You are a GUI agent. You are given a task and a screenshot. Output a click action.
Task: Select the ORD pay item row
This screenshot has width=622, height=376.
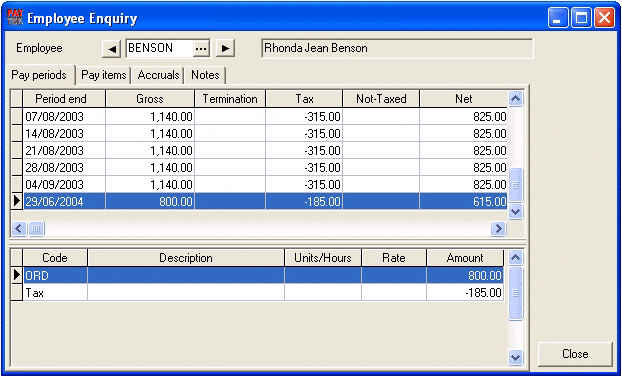[257, 275]
